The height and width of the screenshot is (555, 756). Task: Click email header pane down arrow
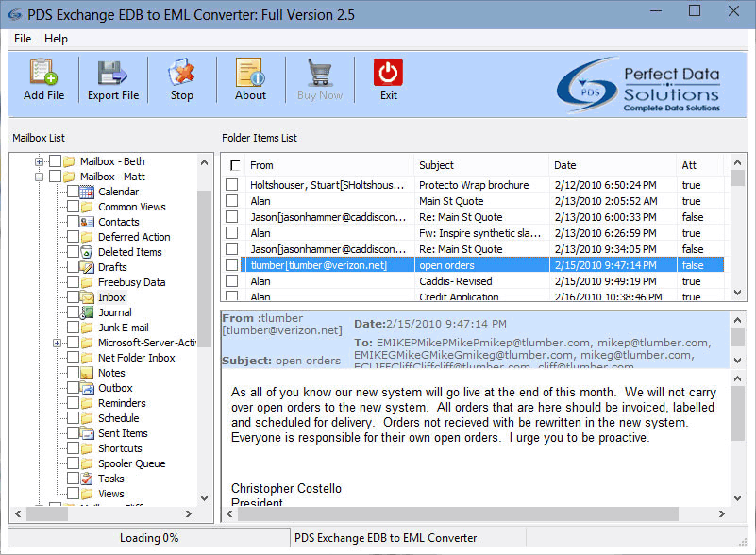(x=737, y=361)
